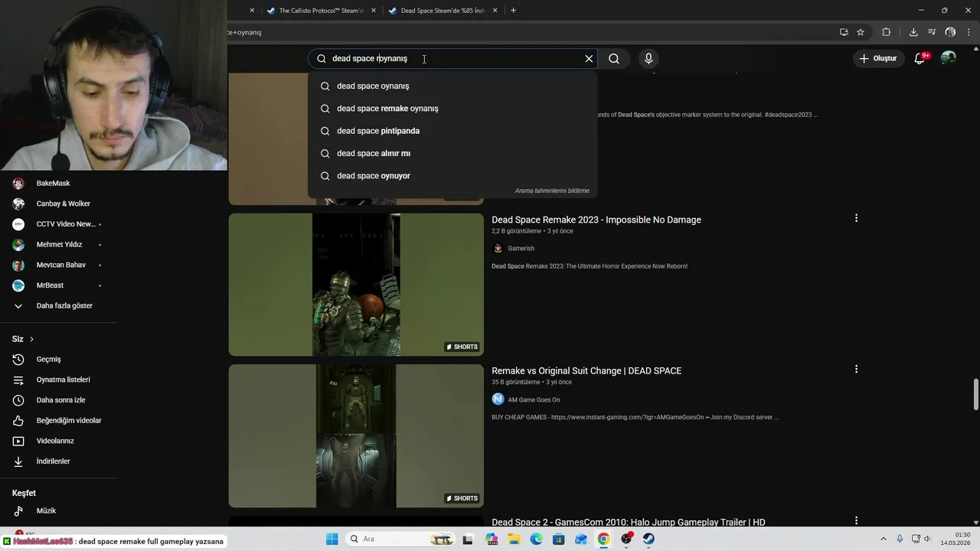Click the Oluştur create button
The height and width of the screenshot is (551, 980).
(x=877, y=58)
